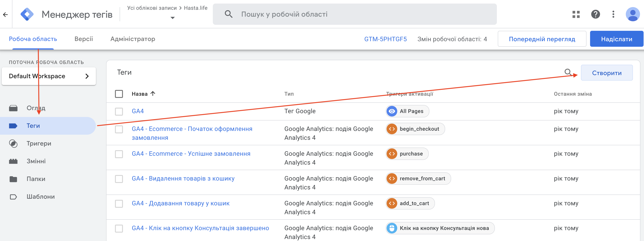644x241 pixels.
Task: Open Огляд in the sidebar
Action: (36, 108)
